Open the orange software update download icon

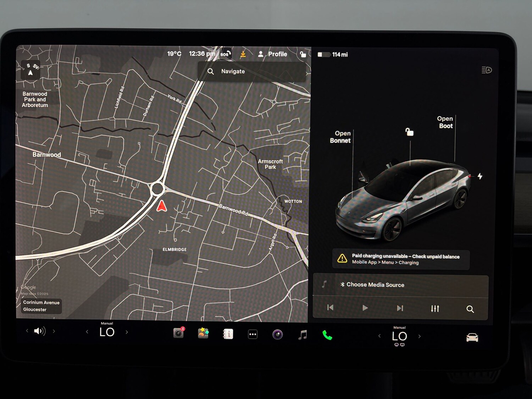point(243,54)
